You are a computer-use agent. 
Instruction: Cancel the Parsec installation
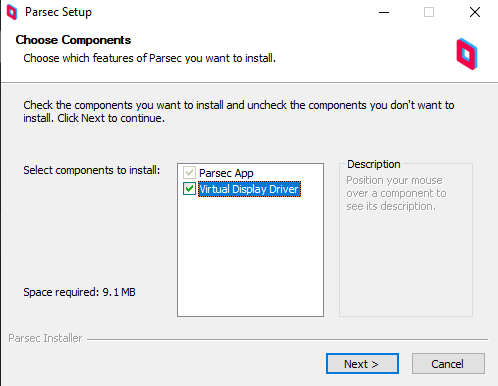tap(448, 364)
